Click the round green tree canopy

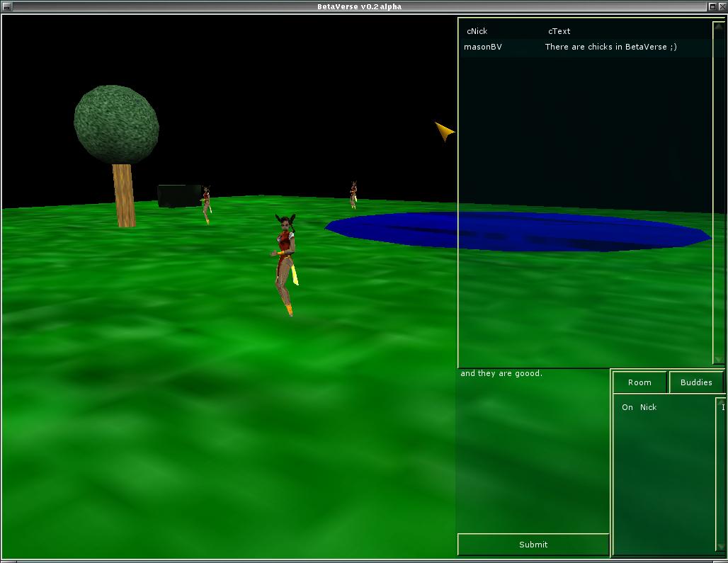click(116, 125)
